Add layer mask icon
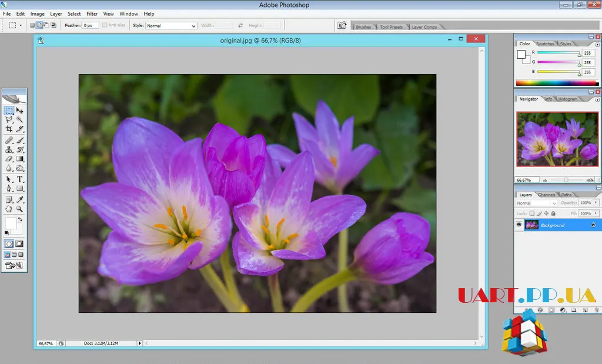The width and height of the screenshot is (602, 364). click(x=551, y=310)
